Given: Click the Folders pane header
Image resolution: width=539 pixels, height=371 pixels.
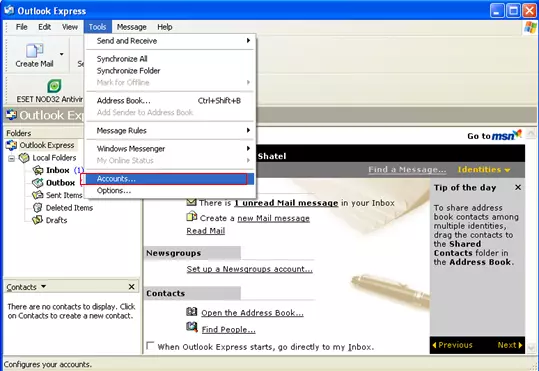Looking at the screenshot, I should coord(44,133).
